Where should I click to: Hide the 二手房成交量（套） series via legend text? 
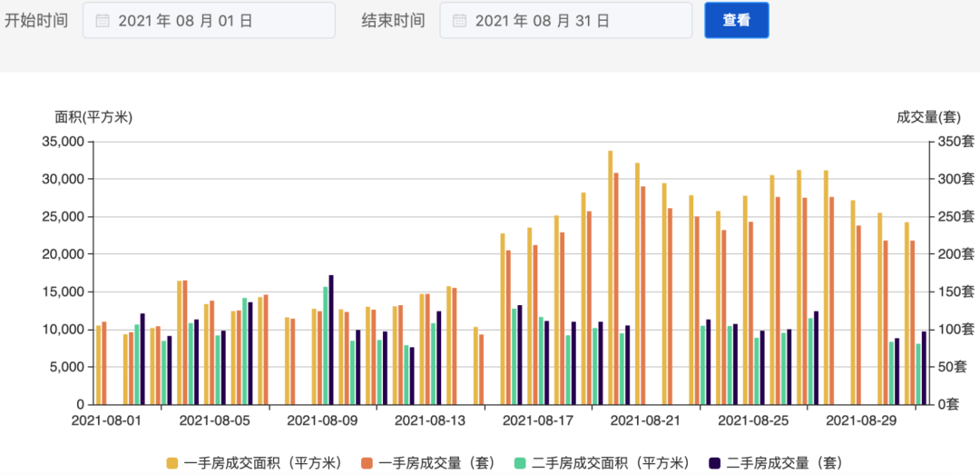[x=784, y=463]
